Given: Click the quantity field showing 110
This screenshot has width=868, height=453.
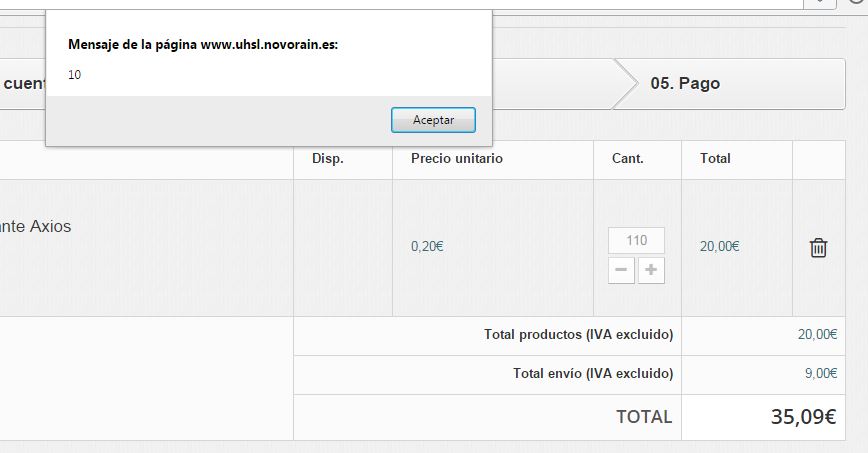Looking at the screenshot, I should tap(636, 240).
